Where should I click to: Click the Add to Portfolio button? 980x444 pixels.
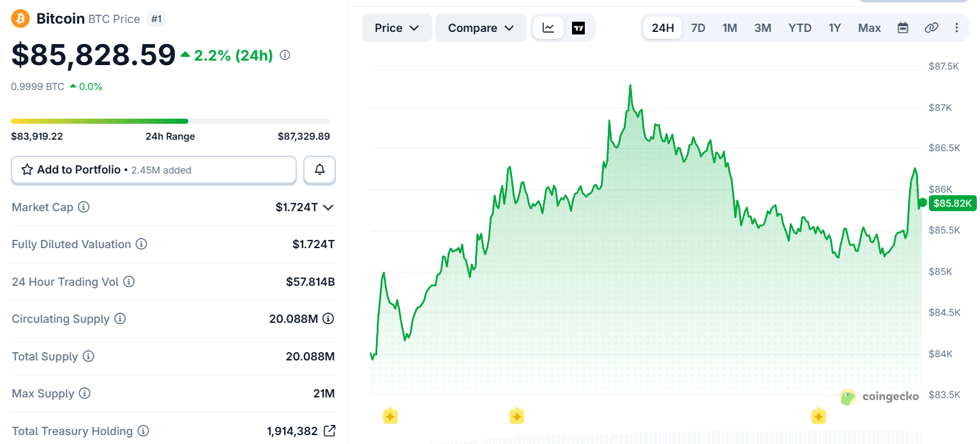[154, 170]
